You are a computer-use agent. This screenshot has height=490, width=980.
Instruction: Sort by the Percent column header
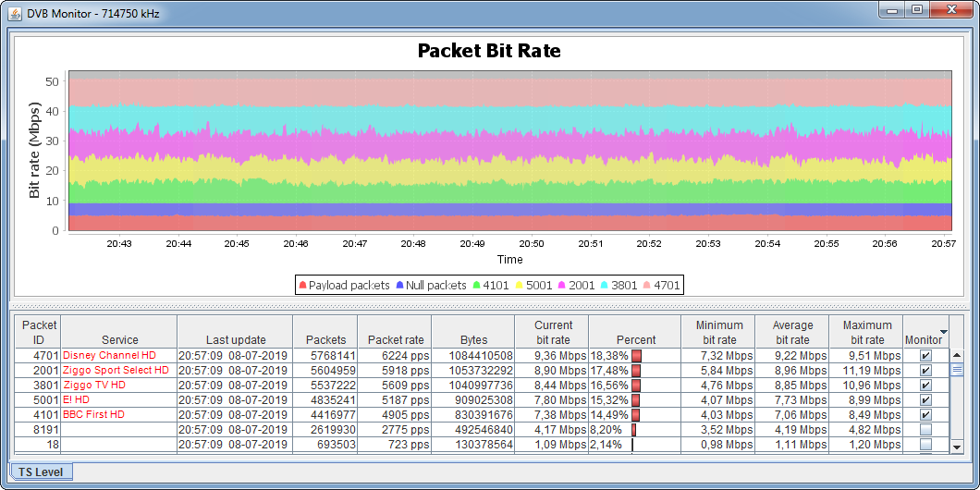634,339
